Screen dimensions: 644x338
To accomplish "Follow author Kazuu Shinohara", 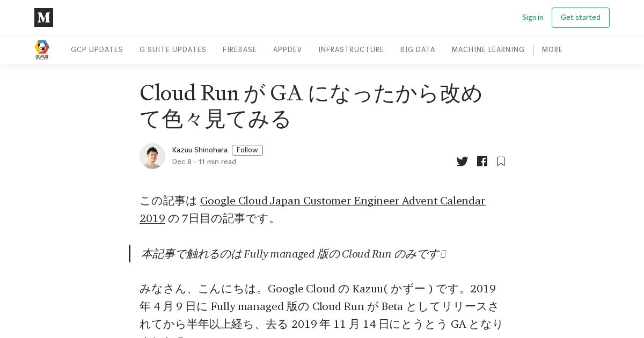I will pos(247,150).
